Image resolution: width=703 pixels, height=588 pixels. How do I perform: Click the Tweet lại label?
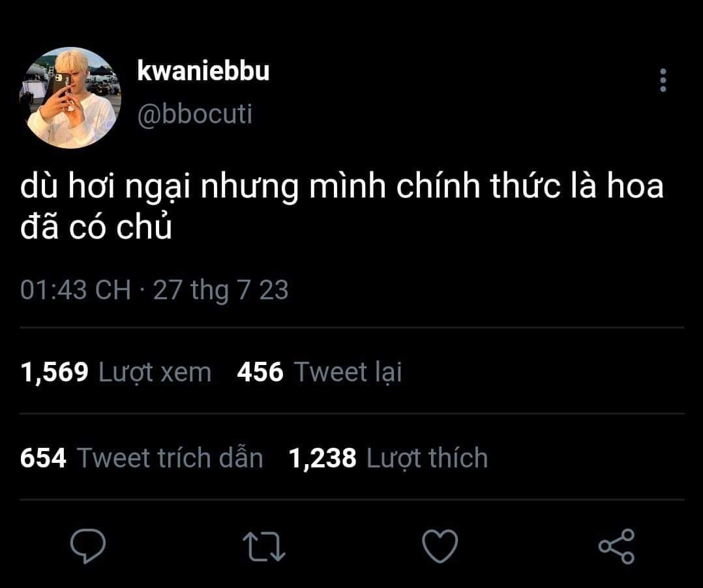[x=348, y=373]
